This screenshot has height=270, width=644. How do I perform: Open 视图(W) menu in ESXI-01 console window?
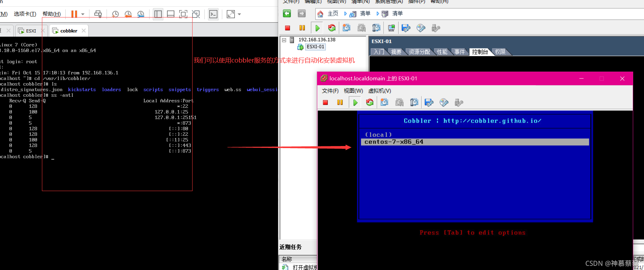click(x=353, y=91)
